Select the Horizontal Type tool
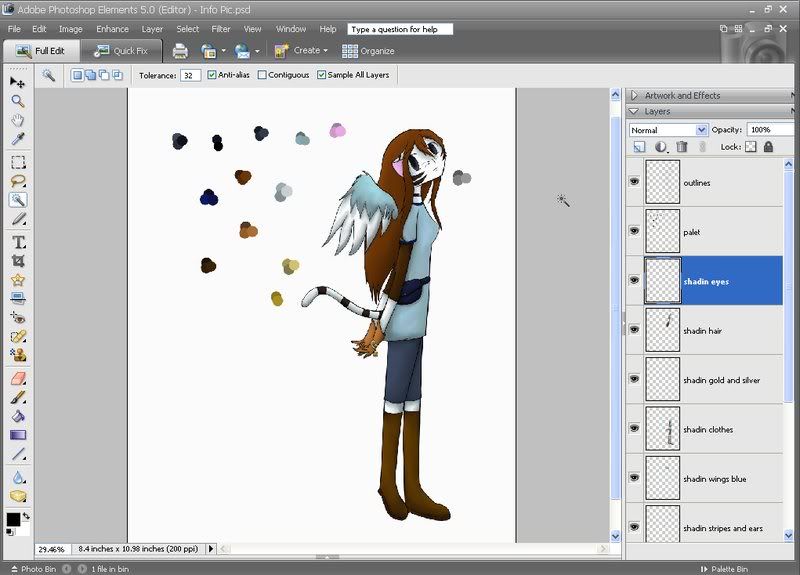 [18, 242]
